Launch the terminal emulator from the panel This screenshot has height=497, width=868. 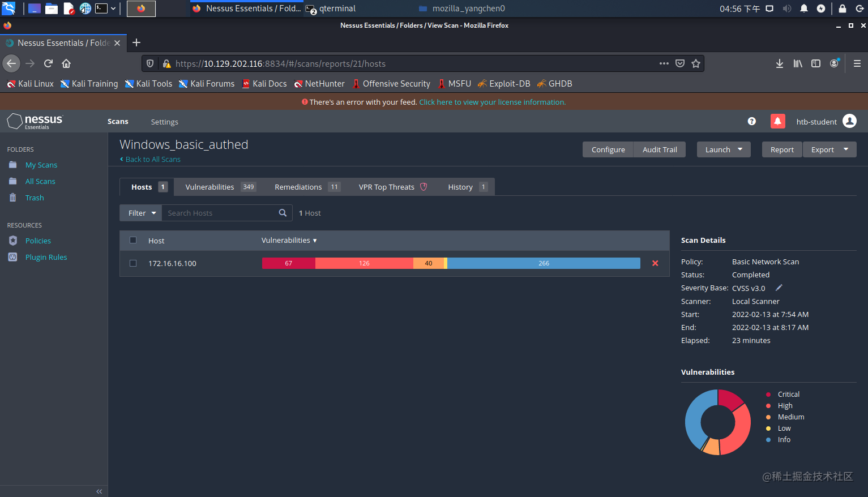point(101,8)
